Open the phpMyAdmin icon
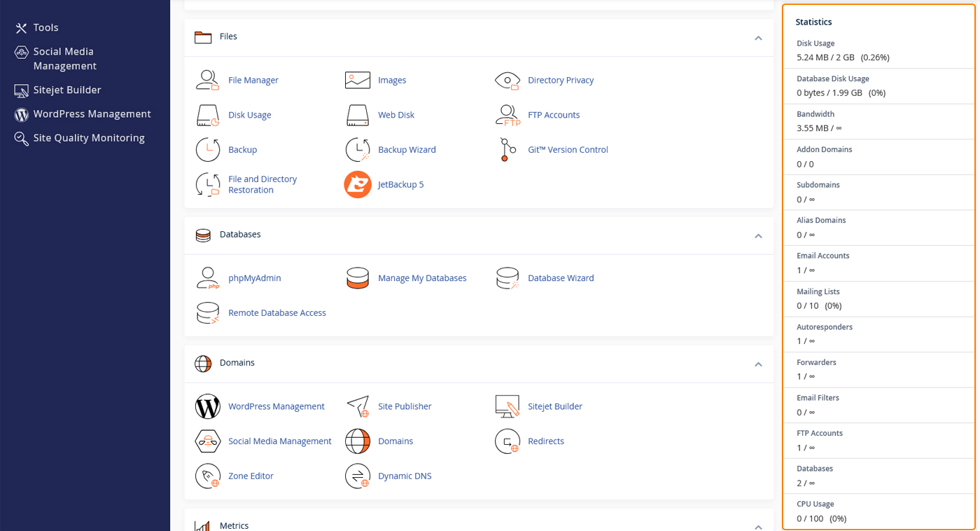The image size is (980, 531). click(208, 278)
